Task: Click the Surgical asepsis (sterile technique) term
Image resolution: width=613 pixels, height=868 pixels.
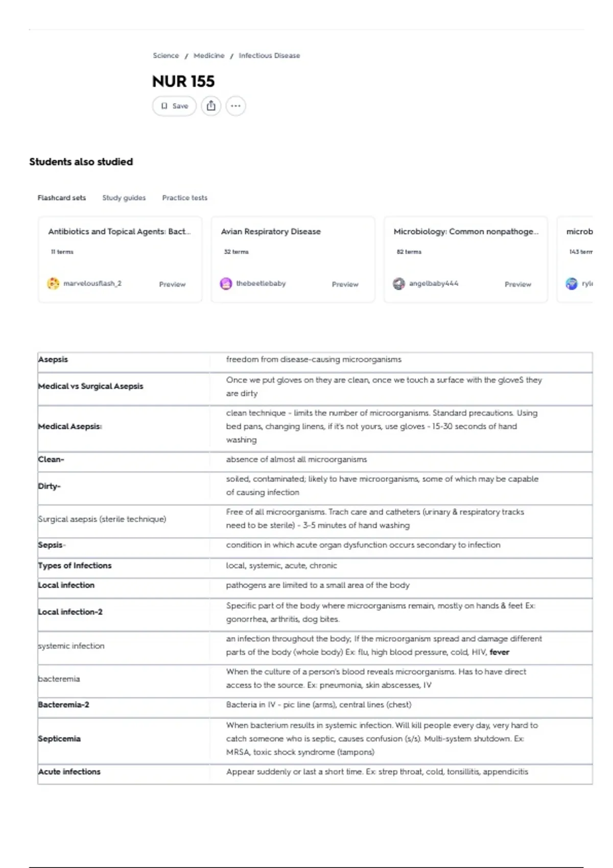Action: [x=102, y=519]
